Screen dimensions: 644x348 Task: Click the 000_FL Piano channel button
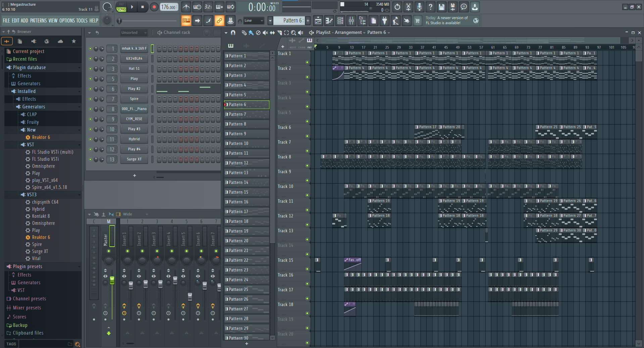[x=134, y=109]
